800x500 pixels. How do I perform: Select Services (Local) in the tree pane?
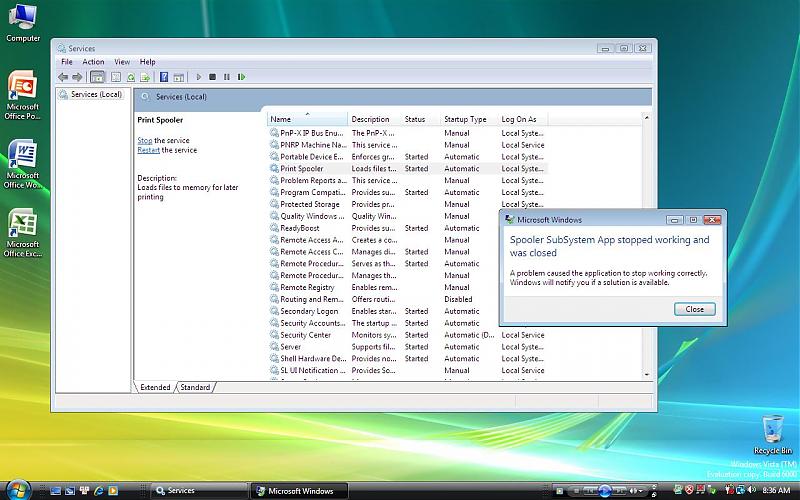coord(95,95)
